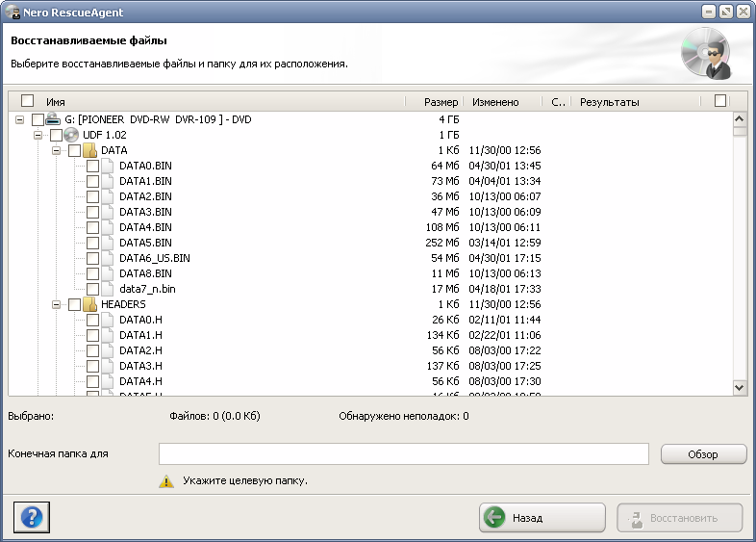
Task: Check the DATA3.H checkbox
Action: click(92, 366)
